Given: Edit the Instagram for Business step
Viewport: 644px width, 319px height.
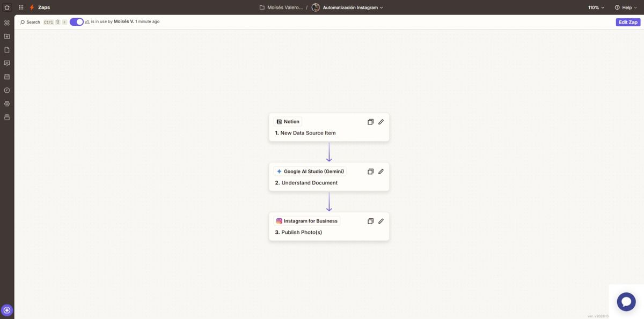Looking at the screenshot, I should [381, 221].
